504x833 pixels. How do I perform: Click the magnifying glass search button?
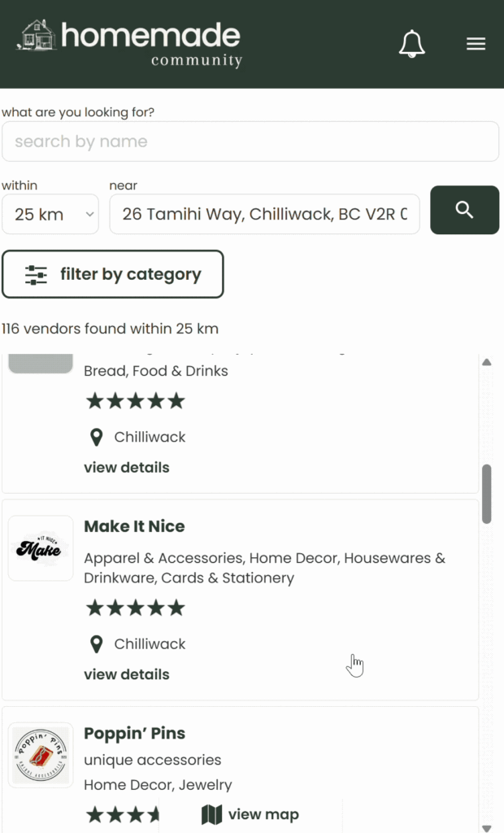[464, 210]
